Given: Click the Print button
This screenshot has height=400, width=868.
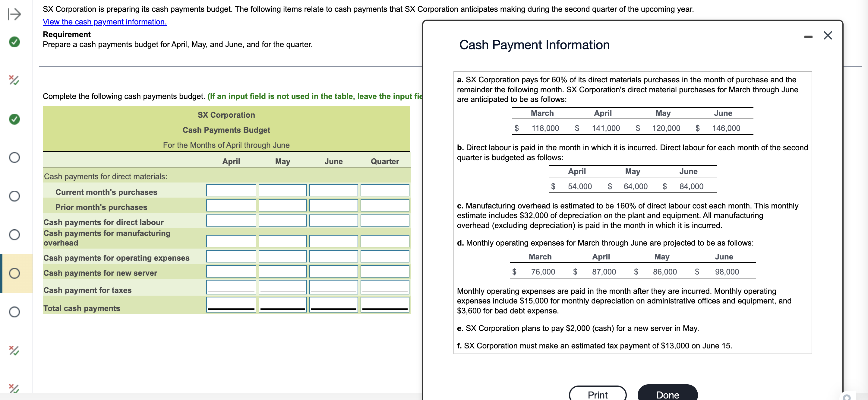Looking at the screenshot, I should click(x=598, y=394).
